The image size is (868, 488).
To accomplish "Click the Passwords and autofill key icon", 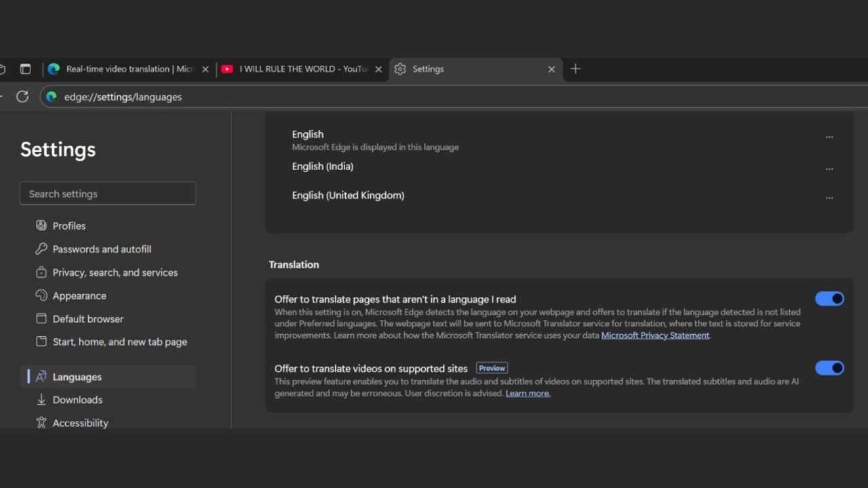I will coord(41,249).
